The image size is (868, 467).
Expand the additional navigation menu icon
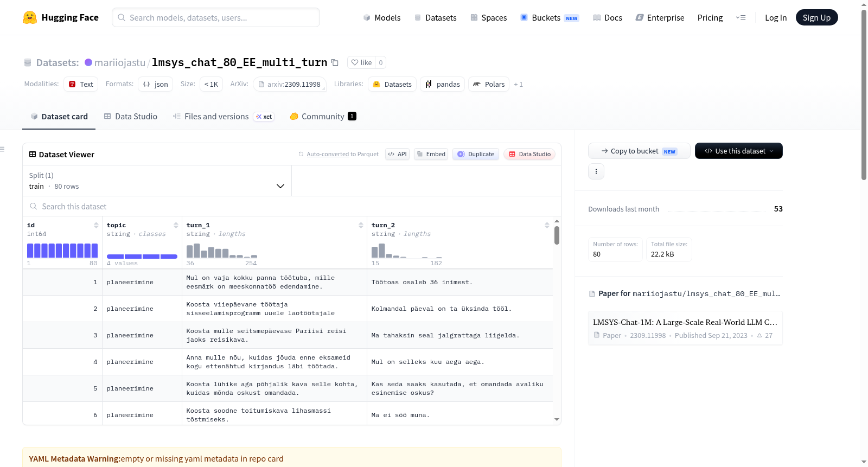tap(741, 17)
